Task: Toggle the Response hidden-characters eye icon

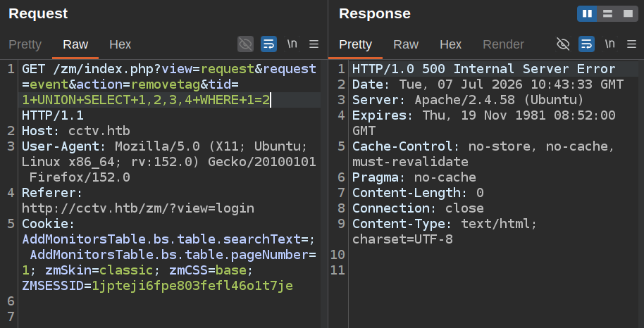Action: tap(563, 44)
